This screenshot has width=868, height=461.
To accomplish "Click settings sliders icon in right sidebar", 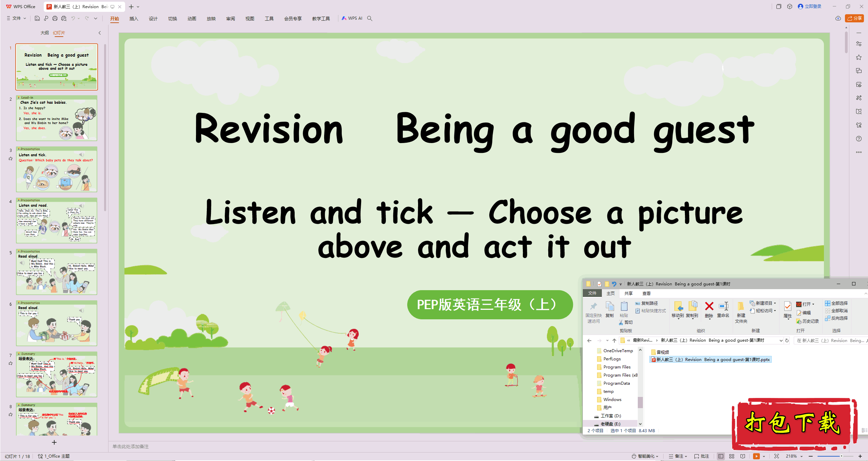I will click(x=859, y=44).
